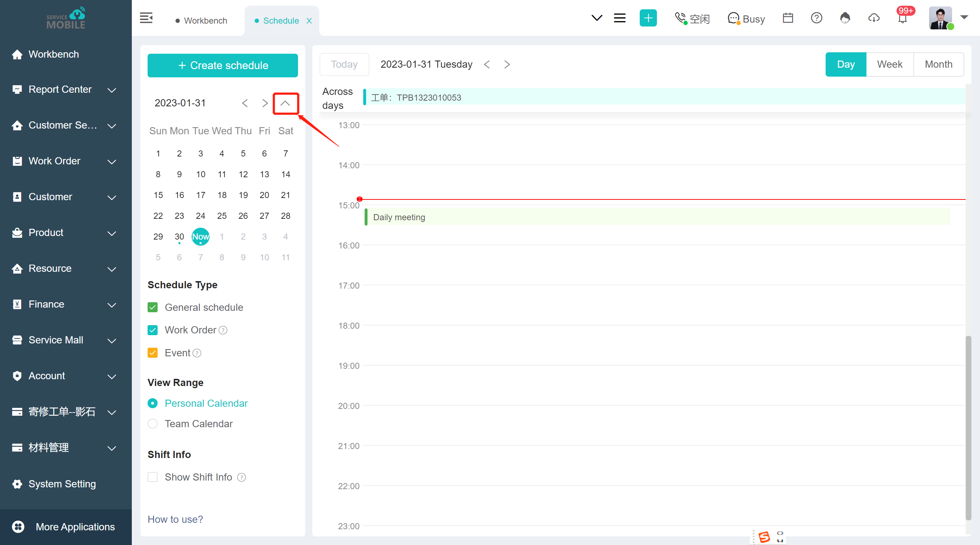This screenshot has width=980, height=545.
Task: Click the Today button
Action: (344, 64)
